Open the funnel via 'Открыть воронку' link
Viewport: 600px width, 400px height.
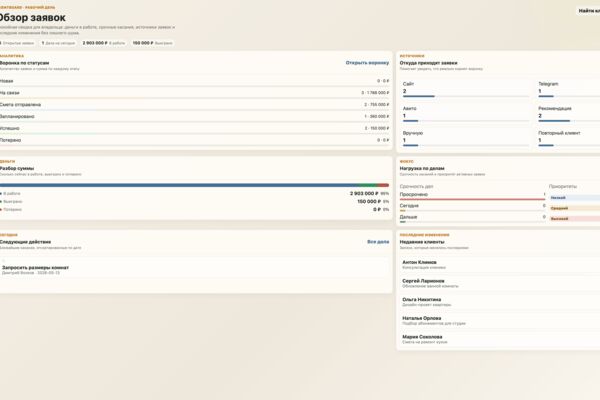pyautogui.click(x=367, y=63)
